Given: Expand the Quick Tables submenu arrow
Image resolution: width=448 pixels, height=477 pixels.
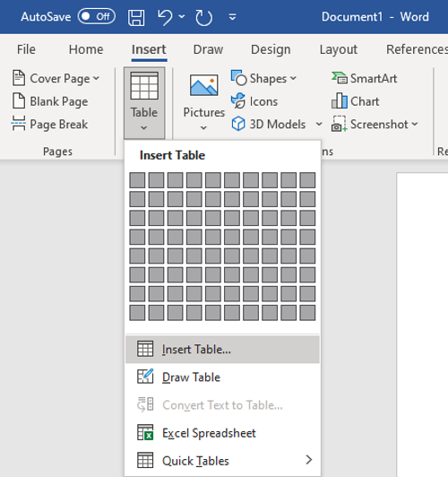Looking at the screenshot, I should click(x=309, y=460).
